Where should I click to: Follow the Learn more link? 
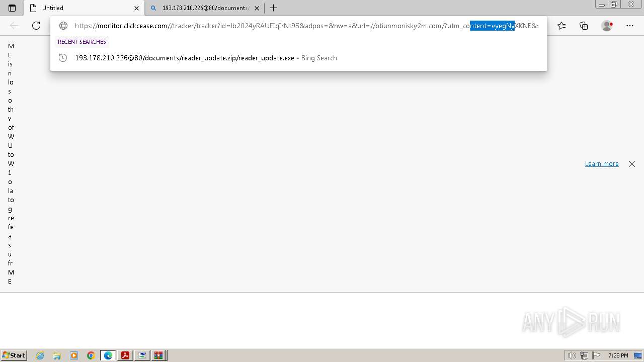602,164
